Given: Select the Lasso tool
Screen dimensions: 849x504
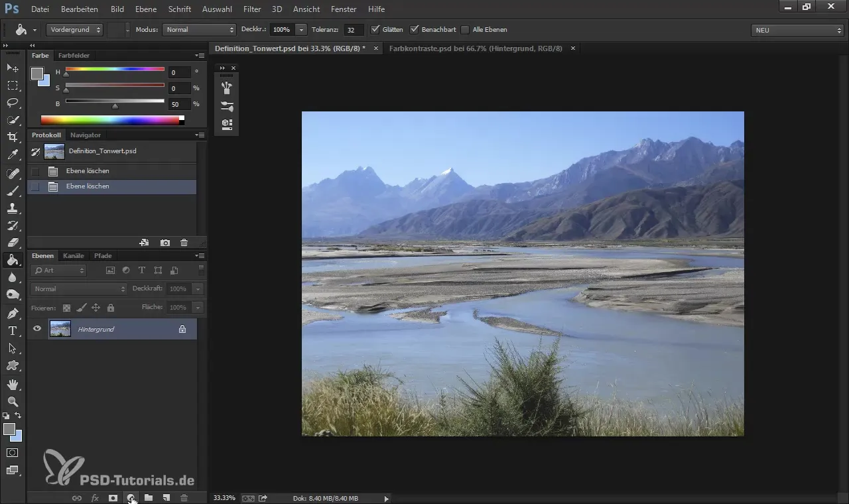Looking at the screenshot, I should (x=13, y=103).
